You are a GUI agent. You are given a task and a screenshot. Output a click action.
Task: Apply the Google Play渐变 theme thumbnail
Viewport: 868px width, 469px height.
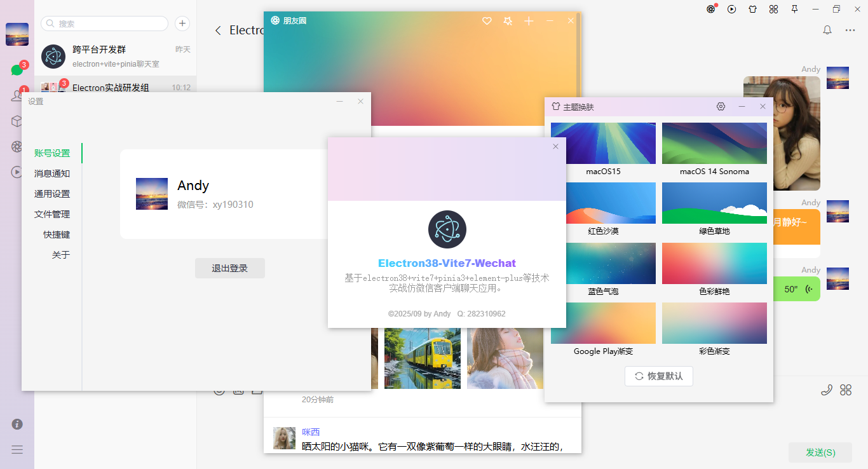(x=603, y=323)
